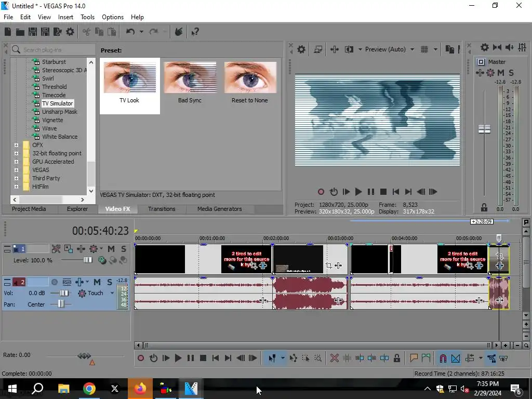Image resolution: width=532 pixels, height=399 pixels.
Task: Select the Vignette plug-in
Action: pos(52,120)
